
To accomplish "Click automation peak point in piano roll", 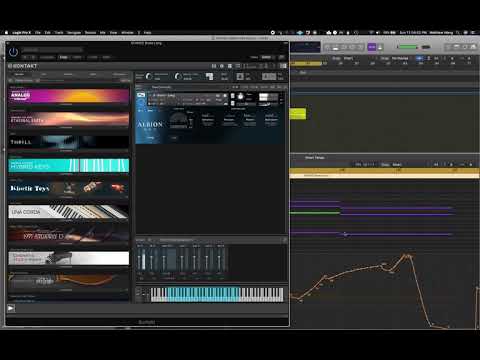I will pyautogui.click(x=407, y=256).
